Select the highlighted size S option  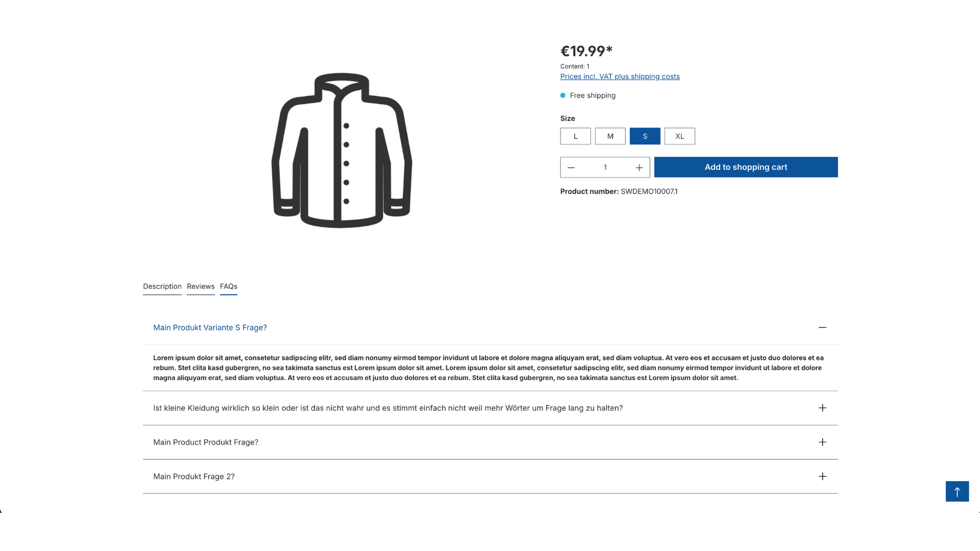[x=645, y=136]
